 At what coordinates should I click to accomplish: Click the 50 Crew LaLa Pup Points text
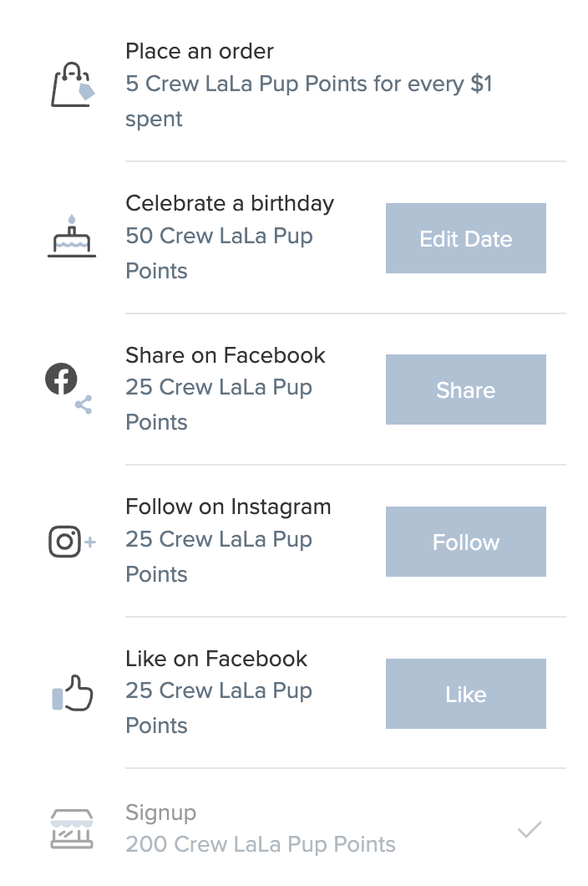point(219,253)
